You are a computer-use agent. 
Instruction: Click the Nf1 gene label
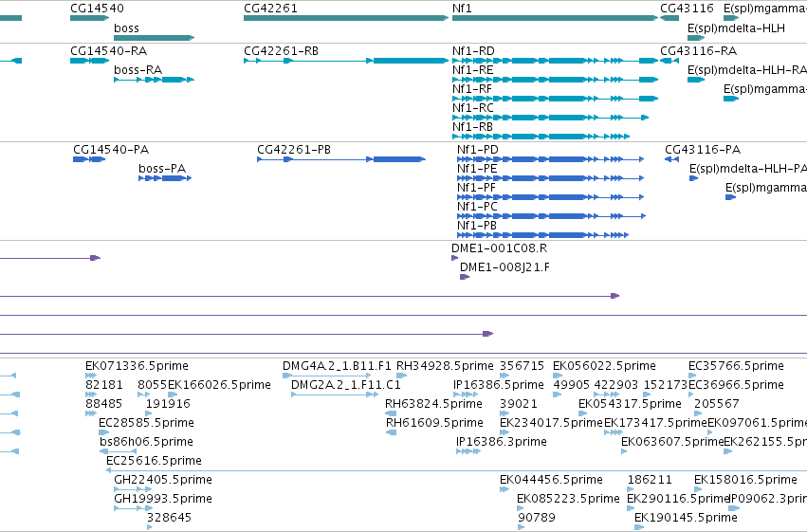click(462, 9)
